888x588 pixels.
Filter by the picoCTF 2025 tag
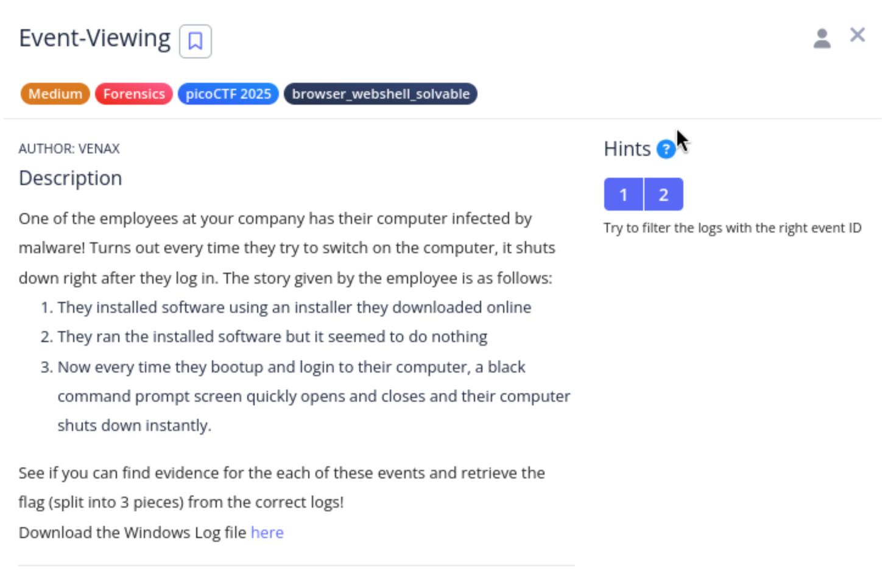coord(228,94)
